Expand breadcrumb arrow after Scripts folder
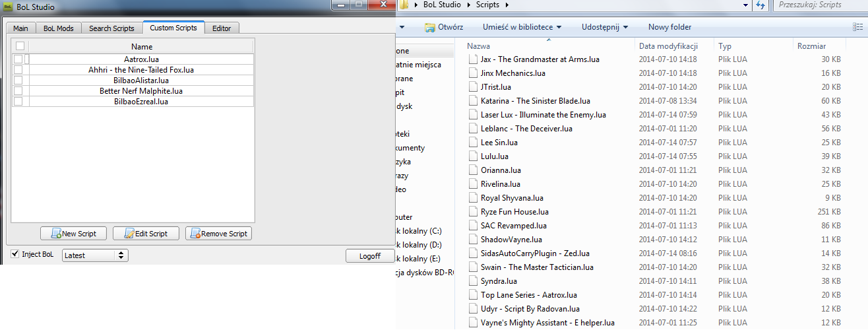This screenshot has width=868, height=334. click(506, 5)
